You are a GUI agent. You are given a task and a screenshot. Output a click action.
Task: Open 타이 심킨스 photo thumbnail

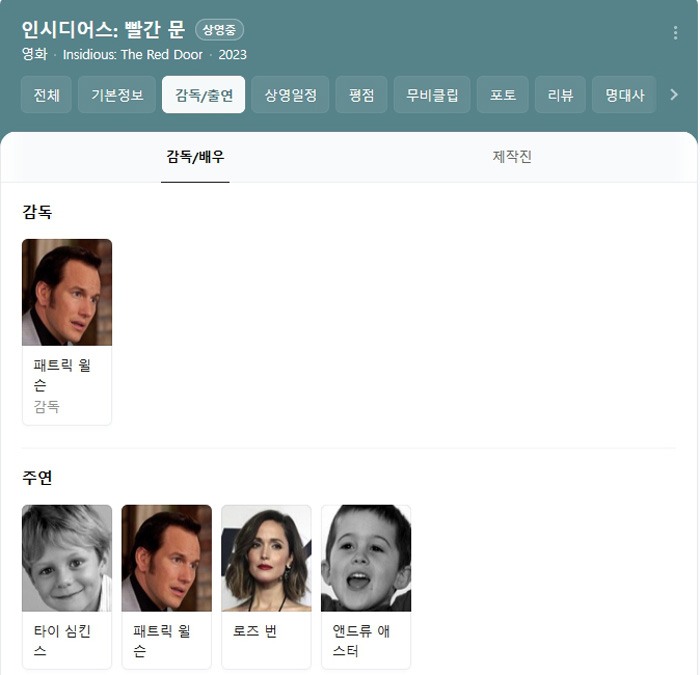[x=67, y=558]
